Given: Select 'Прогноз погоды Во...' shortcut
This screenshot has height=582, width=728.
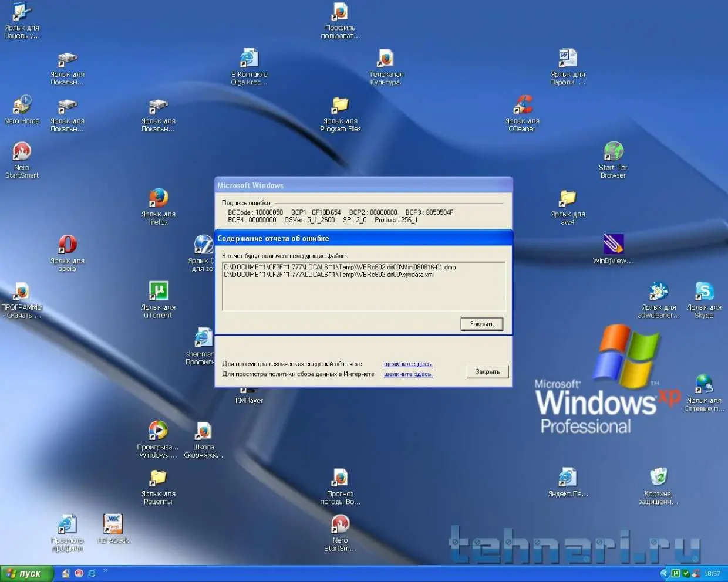Looking at the screenshot, I should coord(341,486).
